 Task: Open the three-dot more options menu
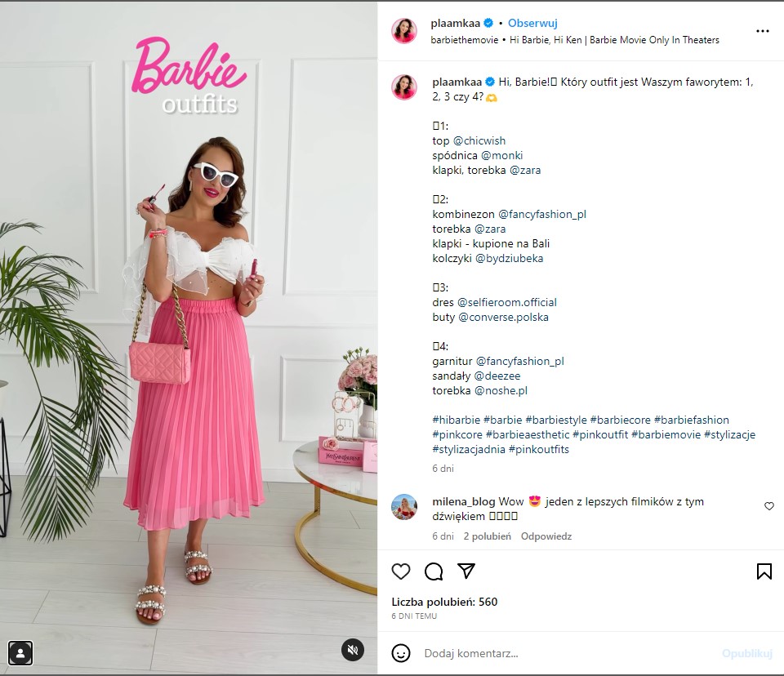763,31
